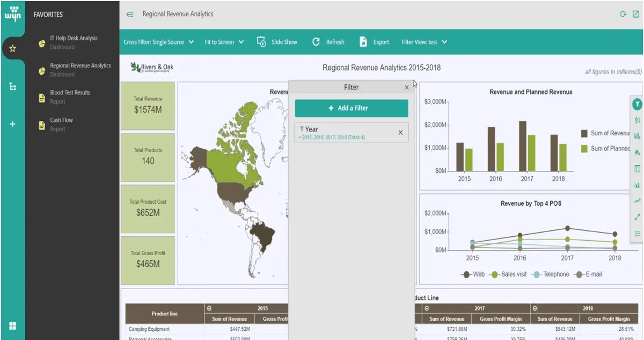The image size is (644, 340).
Task: Open Fit to Screen dropdown
Action: pos(224,42)
